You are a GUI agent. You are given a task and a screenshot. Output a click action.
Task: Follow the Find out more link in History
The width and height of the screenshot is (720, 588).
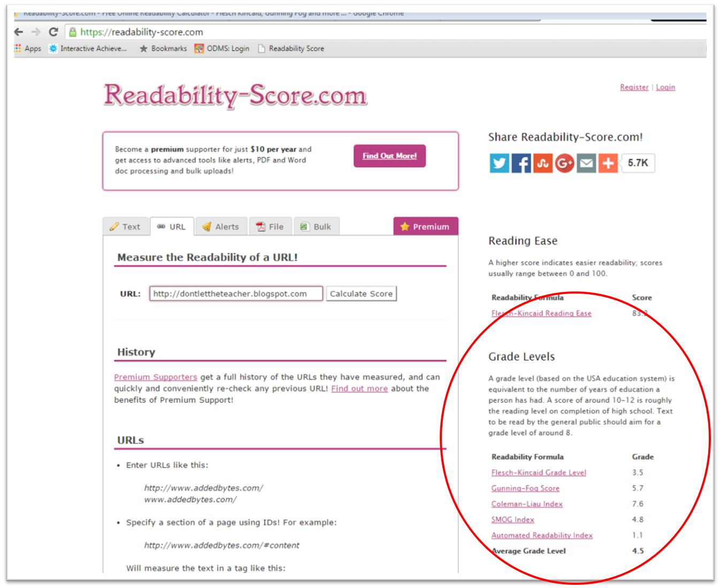359,389
